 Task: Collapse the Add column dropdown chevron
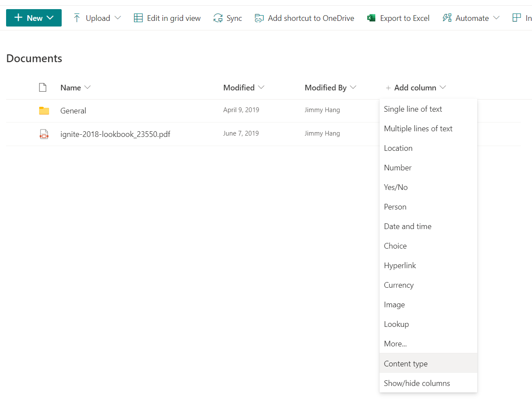[443, 87]
